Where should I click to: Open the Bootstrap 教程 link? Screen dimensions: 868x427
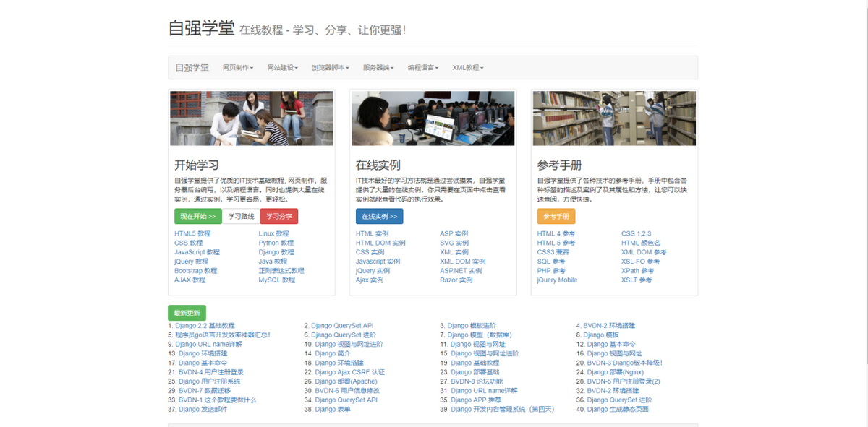(x=195, y=271)
